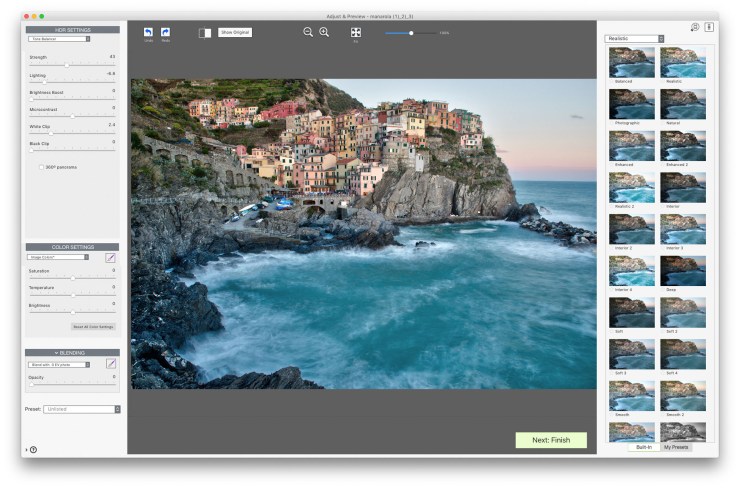Click the Fit to window icon
The width and height of the screenshot is (740, 488).
[x=356, y=32]
